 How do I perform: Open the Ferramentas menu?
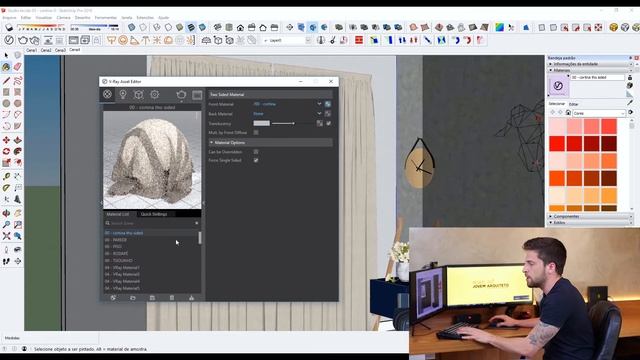click(106, 18)
